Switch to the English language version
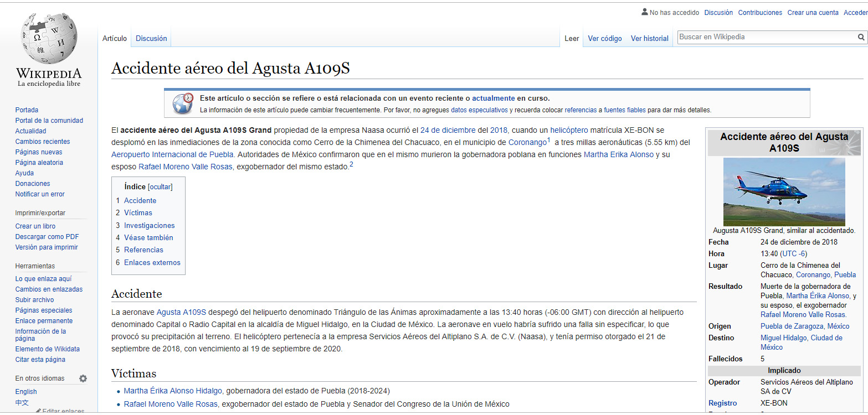 pyautogui.click(x=26, y=392)
